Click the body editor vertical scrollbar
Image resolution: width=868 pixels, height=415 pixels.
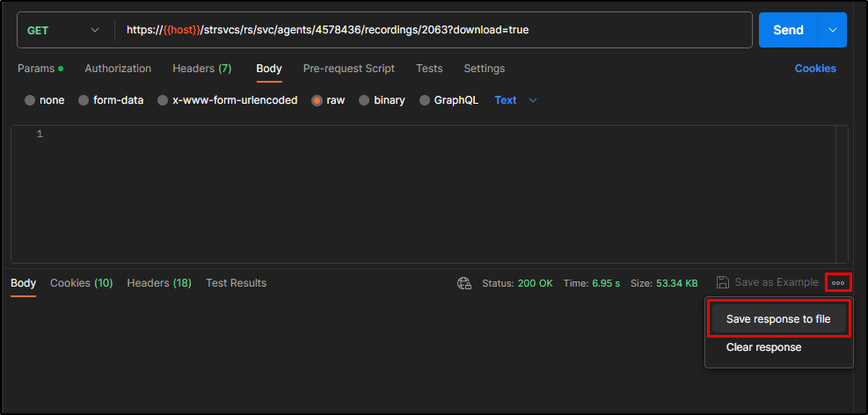[x=842, y=193]
